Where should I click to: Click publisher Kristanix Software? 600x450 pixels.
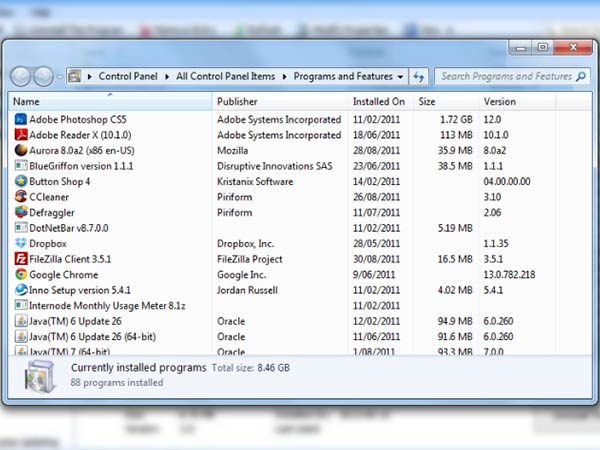click(x=255, y=181)
